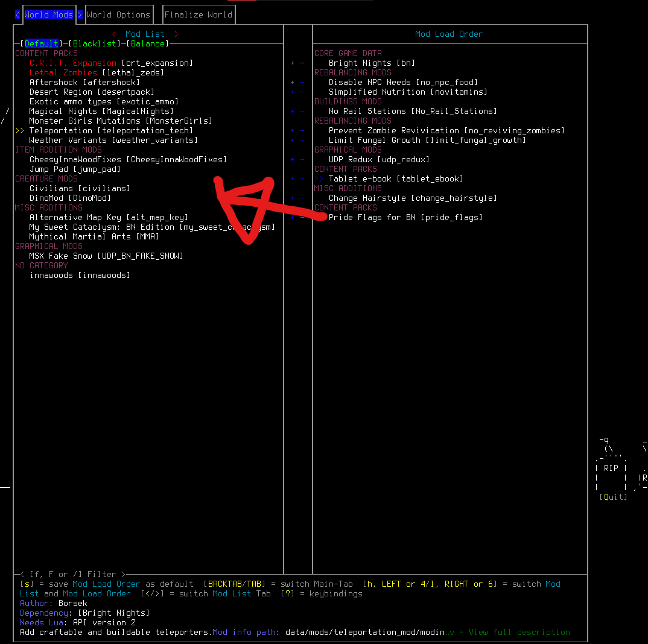
Task: Select Lethal Zombies mod
Action: 97,73
